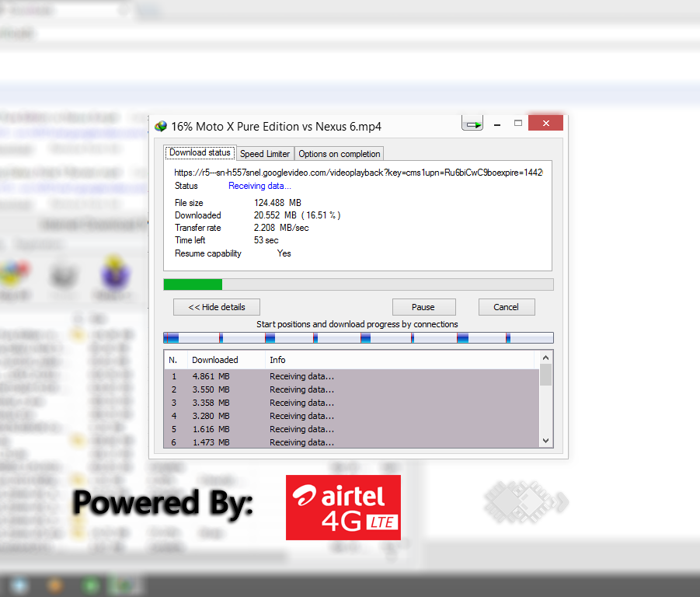Screen dimensions: 700x597
Task: Click the connections download progress strip
Action: coord(358,337)
